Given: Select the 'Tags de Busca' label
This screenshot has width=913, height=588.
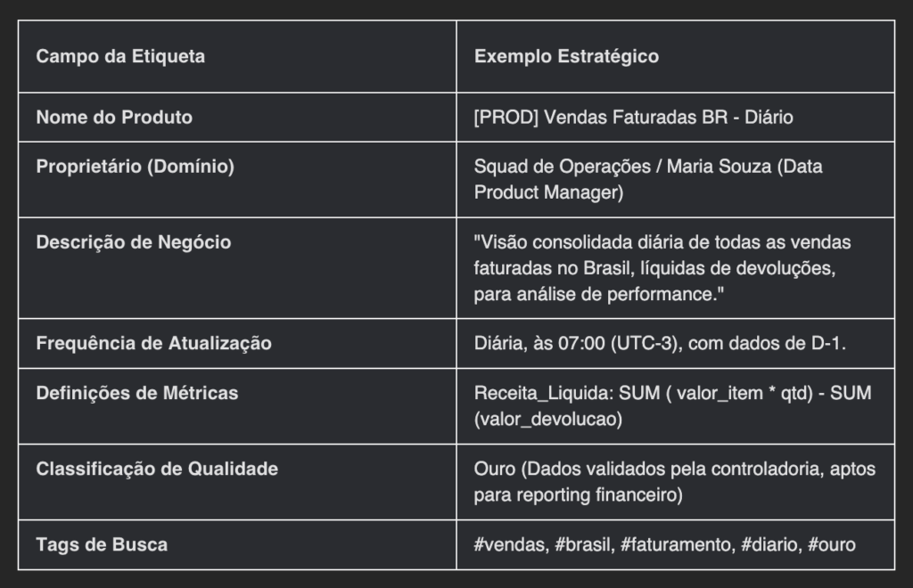Looking at the screenshot, I should (102, 545).
